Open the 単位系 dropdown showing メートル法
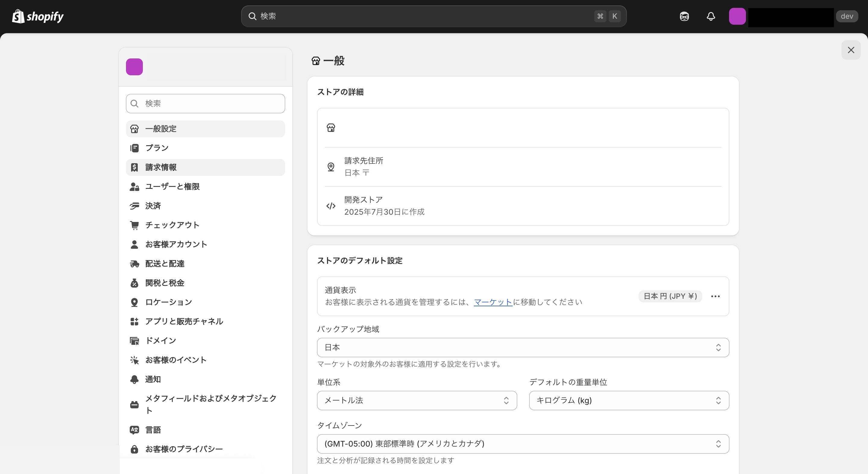This screenshot has width=868, height=474. point(417,400)
